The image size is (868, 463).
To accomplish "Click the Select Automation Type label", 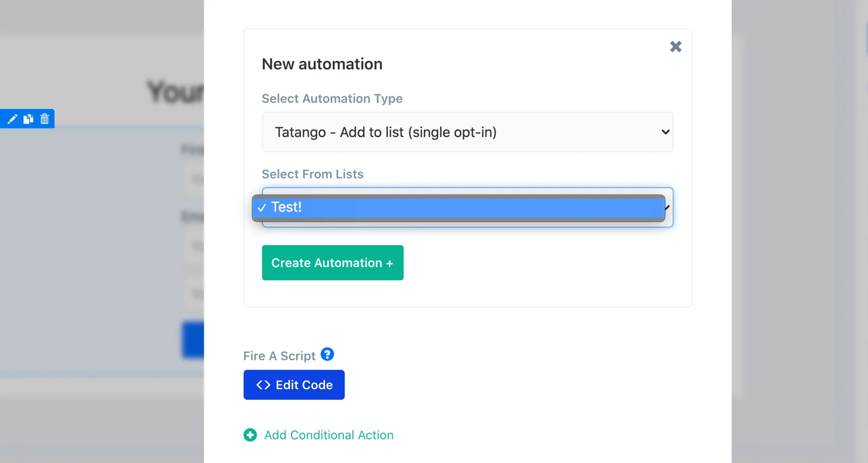I will [x=332, y=99].
